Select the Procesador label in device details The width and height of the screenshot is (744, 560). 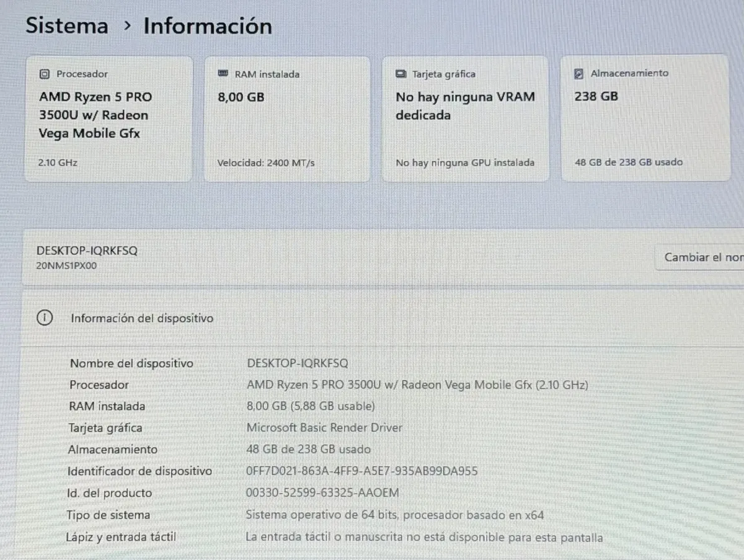pyautogui.click(x=99, y=384)
